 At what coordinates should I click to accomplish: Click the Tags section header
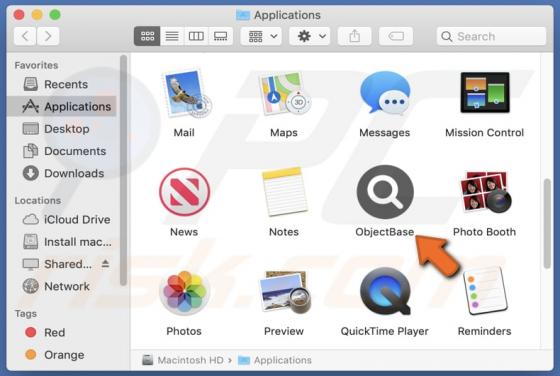(x=26, y=314)
